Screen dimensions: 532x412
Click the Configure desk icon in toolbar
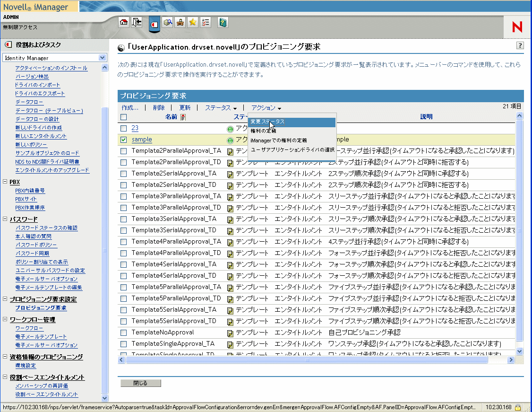coord(180,22)
